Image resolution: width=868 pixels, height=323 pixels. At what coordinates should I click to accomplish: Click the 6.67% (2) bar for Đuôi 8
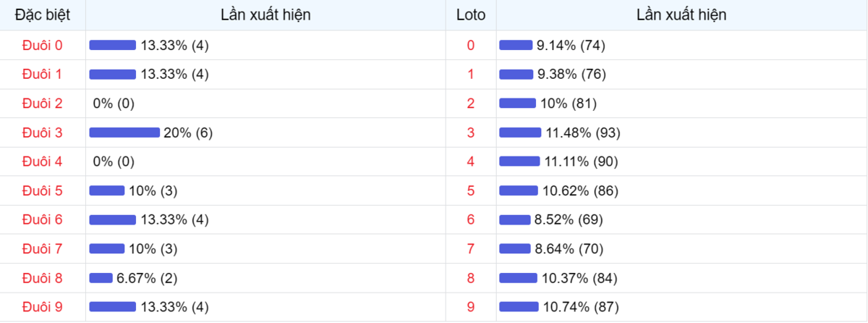pos(101,278)
